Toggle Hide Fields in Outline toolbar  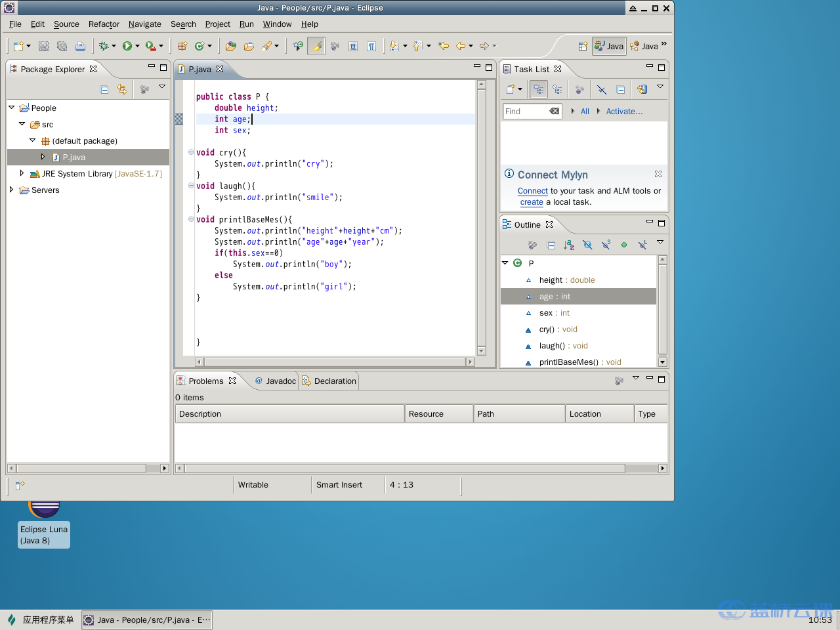coord(587,245)
